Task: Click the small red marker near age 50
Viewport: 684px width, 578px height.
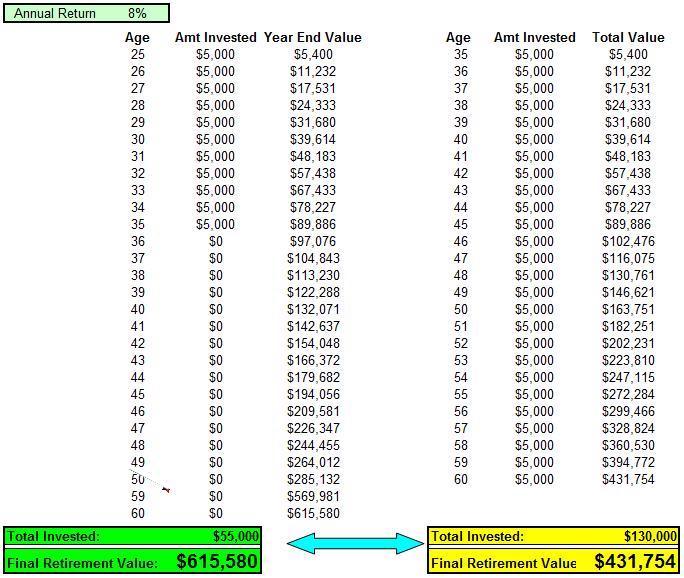Action: tap(166, 489)
